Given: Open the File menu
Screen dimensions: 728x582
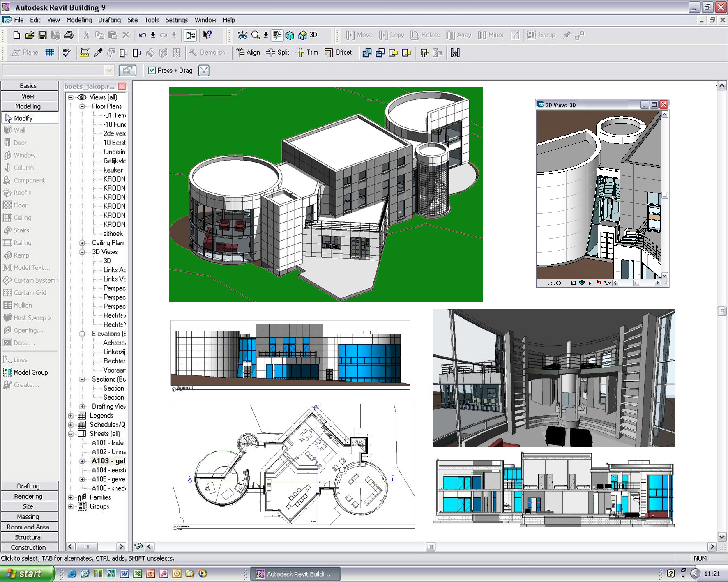Looking at the screenshot, I should 18,20.
